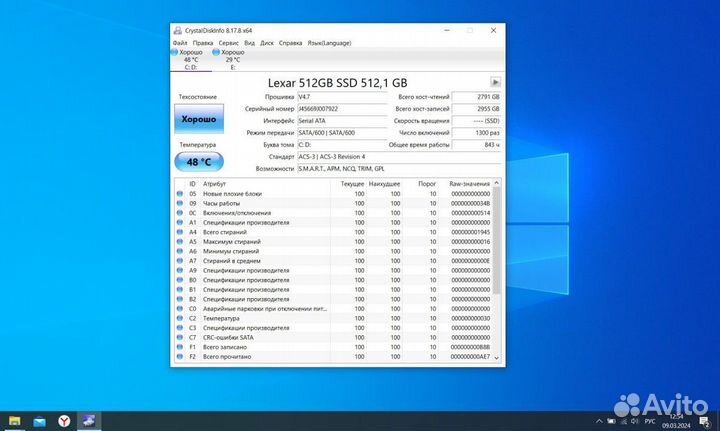The height and width of the screenshot is (431, 720).
Task: Open the Справка menu
Action: pos(290,43)
